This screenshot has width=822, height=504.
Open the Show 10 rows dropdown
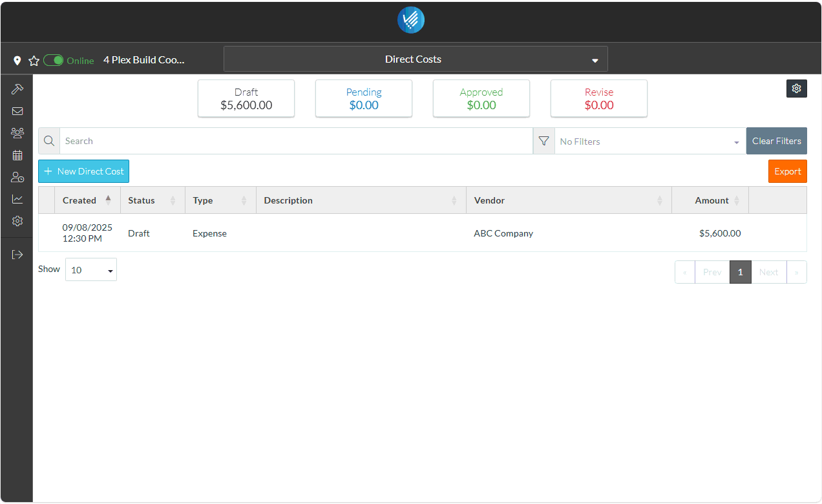[91, 269]
